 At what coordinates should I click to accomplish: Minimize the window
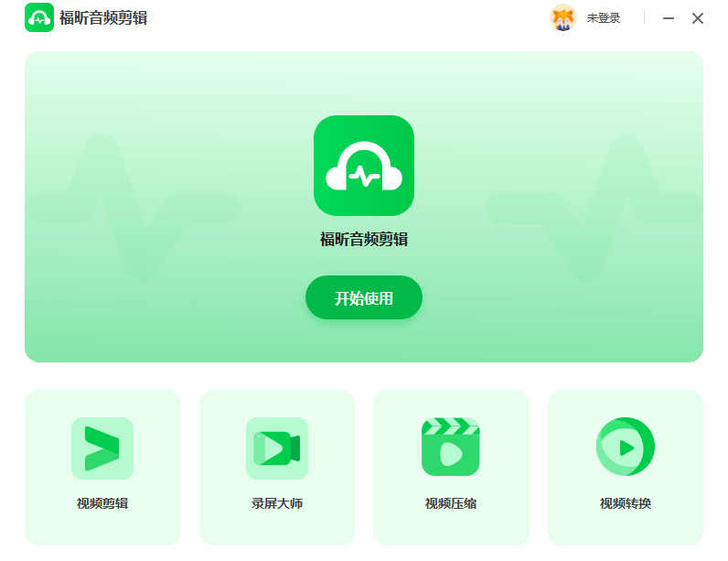pos(669,18)
